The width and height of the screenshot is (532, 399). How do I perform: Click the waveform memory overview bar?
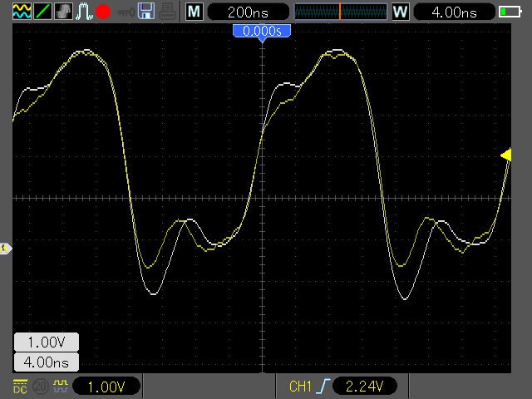(341, 12)
